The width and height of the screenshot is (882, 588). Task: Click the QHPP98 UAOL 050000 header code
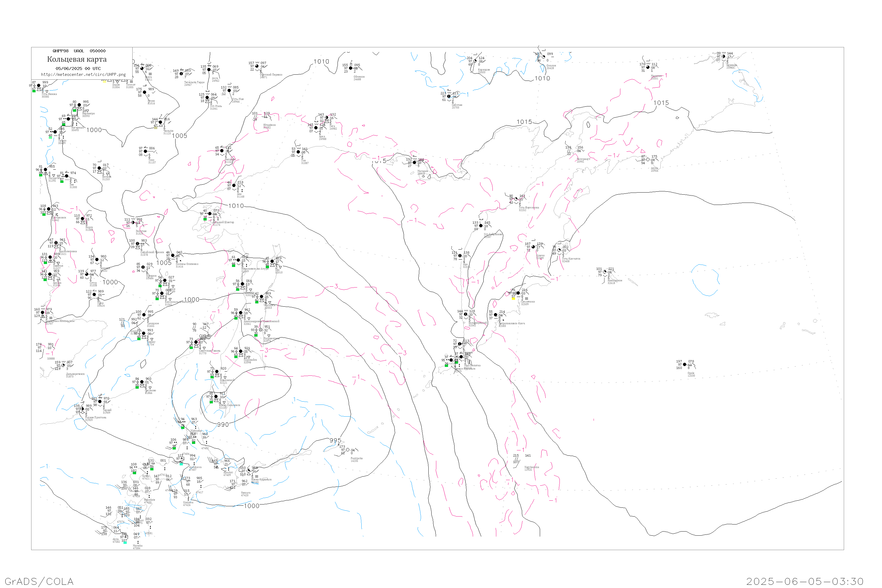79,51
